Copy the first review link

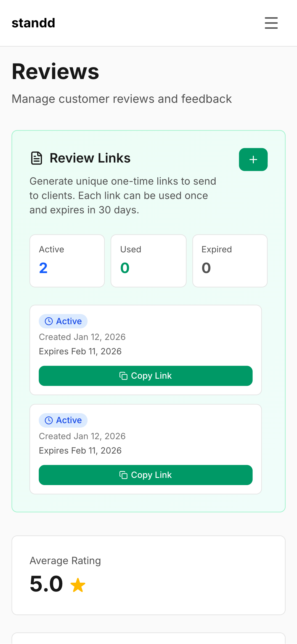[145, 376]
